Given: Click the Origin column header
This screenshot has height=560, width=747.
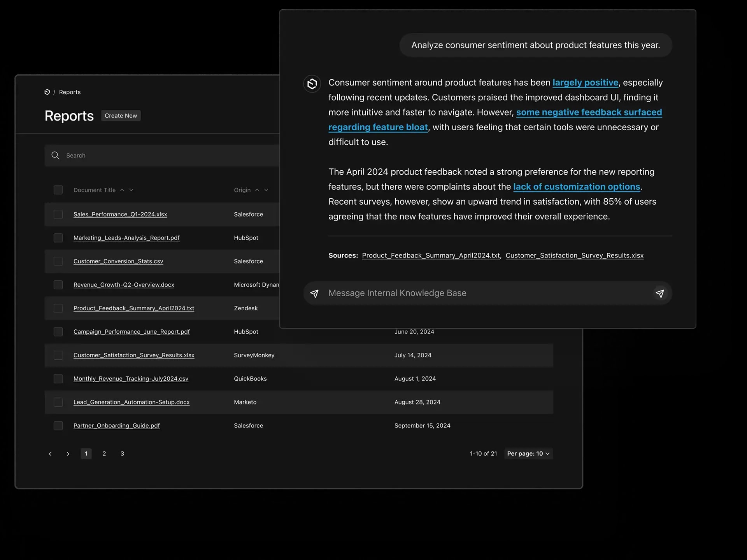Looking at the screenshot, I should [242, 190].
